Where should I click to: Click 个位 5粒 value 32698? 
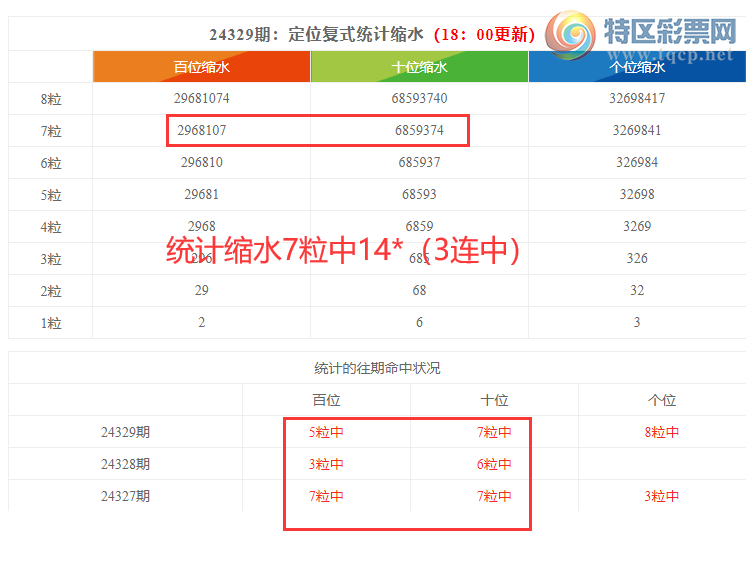pyautogui.click(x=637, y=194)
